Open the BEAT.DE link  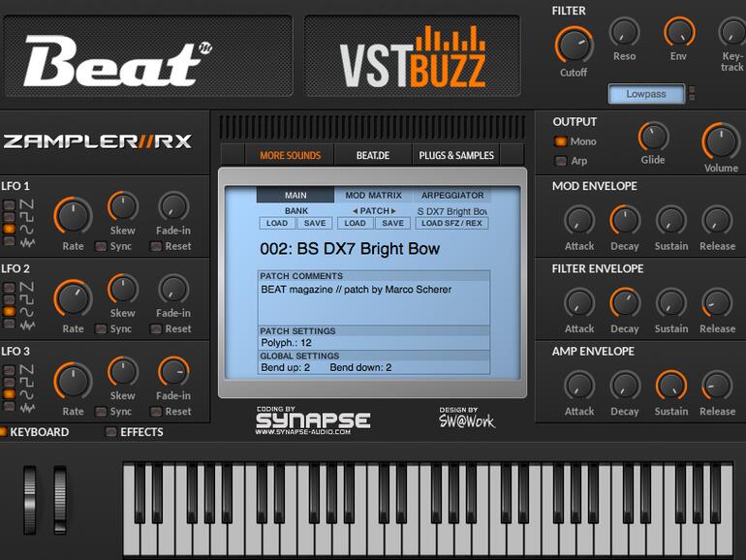373,155
